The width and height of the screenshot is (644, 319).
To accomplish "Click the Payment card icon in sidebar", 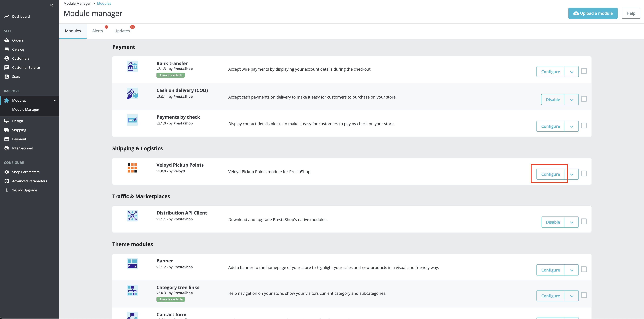I will click(x=7, y=139).
